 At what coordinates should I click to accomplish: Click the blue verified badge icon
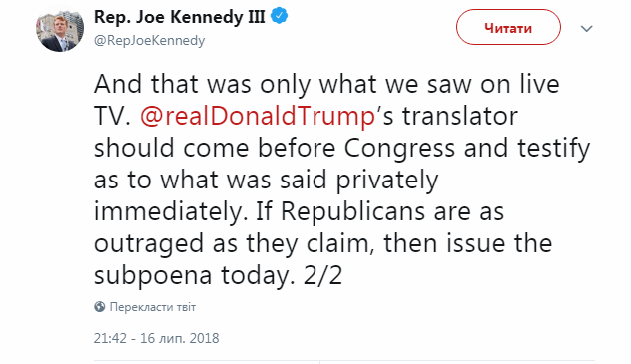pyautogui.click(x=279, y=17)
